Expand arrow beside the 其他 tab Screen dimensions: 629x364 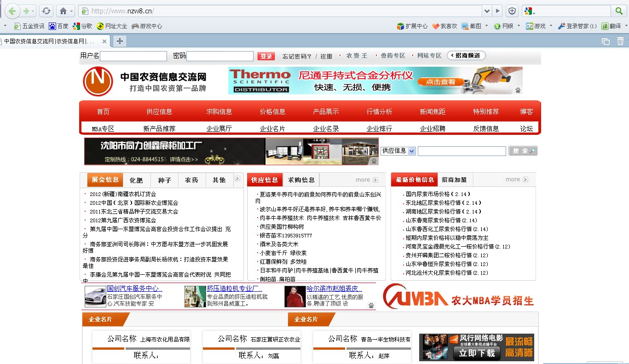click(237, 179)
